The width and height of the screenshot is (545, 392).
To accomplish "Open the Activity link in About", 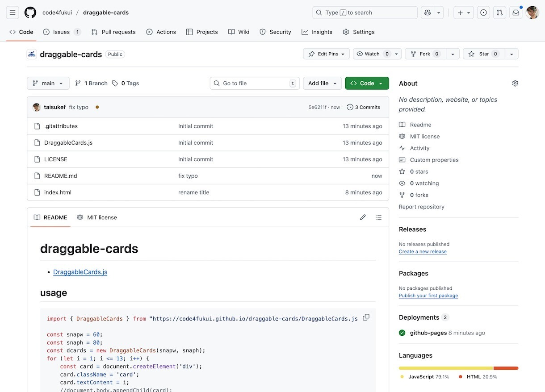I will pos(414,148).
